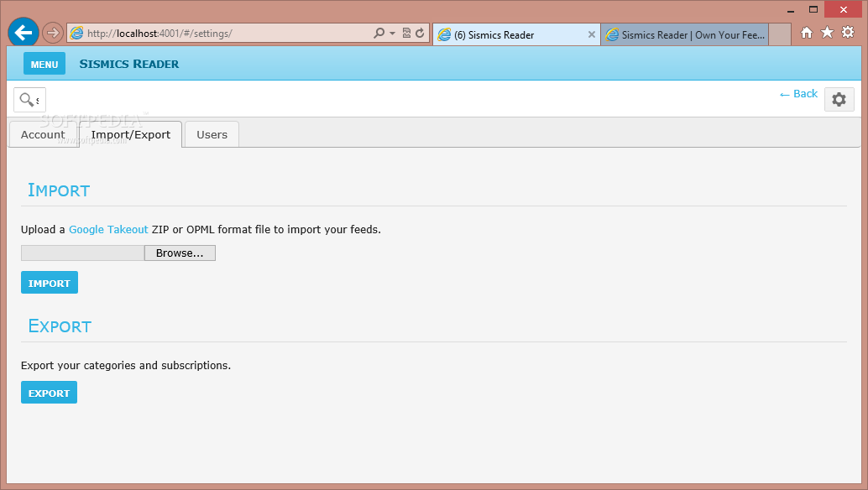
Task: Click the Import section heading
Action: point(59,190)
